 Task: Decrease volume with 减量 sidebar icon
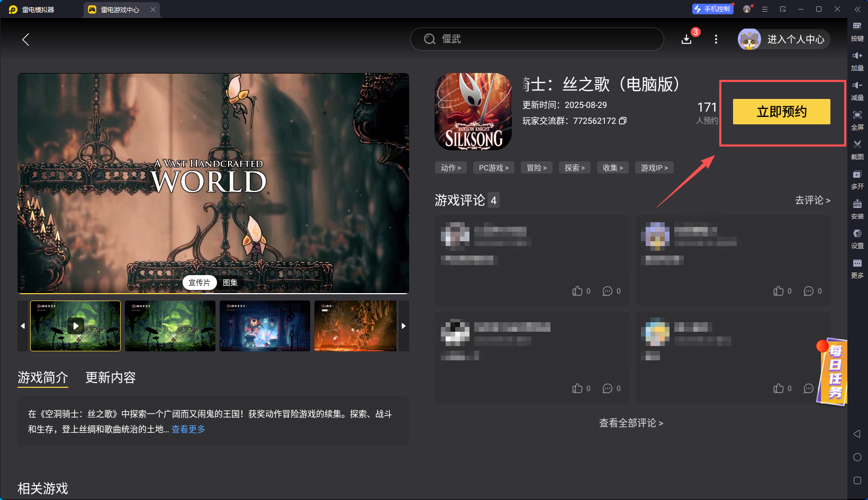point(857,90)
